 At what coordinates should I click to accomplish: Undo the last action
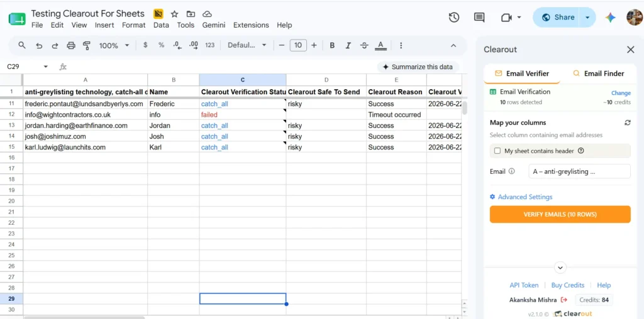click(x=39, y=45)
